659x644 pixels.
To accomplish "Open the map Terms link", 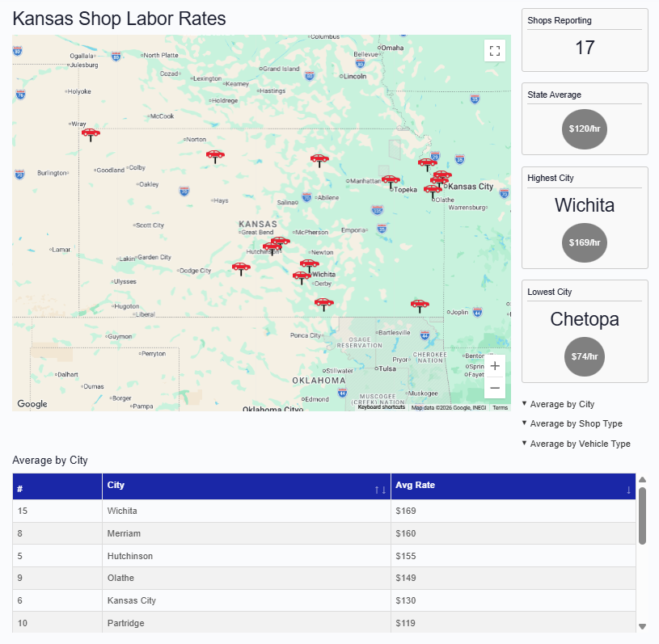I will pyautogui.click(x=501, y=407).
